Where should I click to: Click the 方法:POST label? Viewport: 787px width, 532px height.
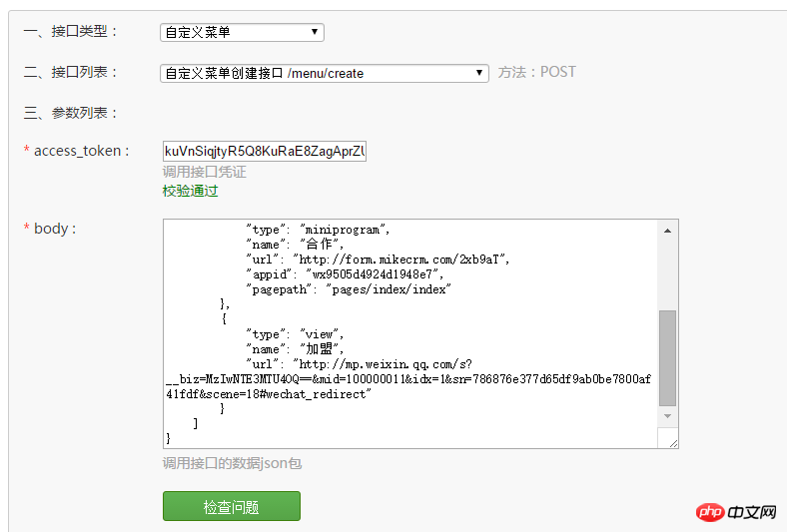pyautogui.click(x=536, y=72)
